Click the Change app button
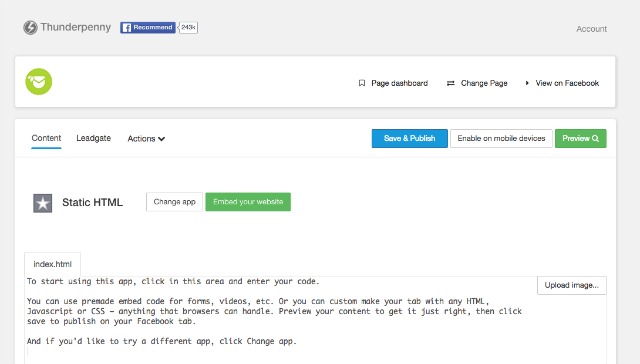 [x=174, y=202]
